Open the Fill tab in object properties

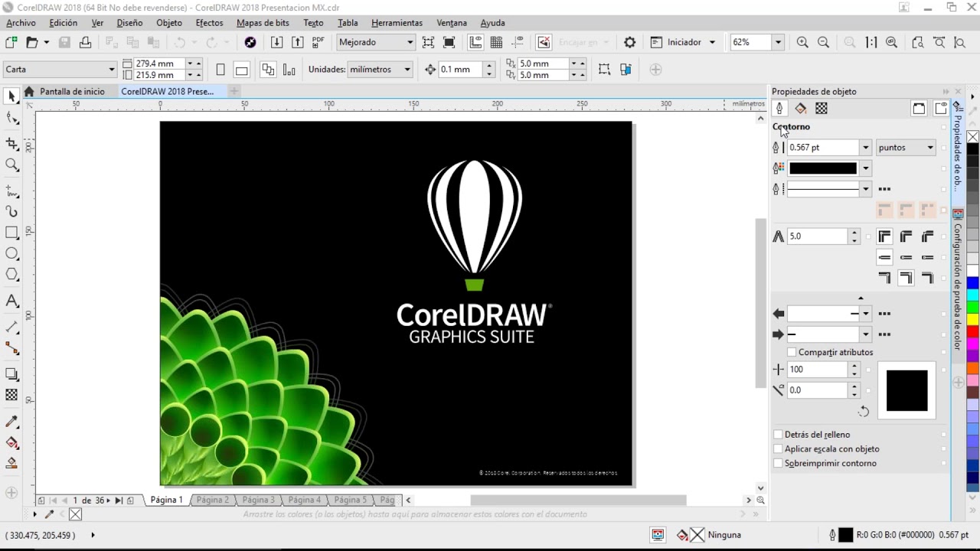800,109
